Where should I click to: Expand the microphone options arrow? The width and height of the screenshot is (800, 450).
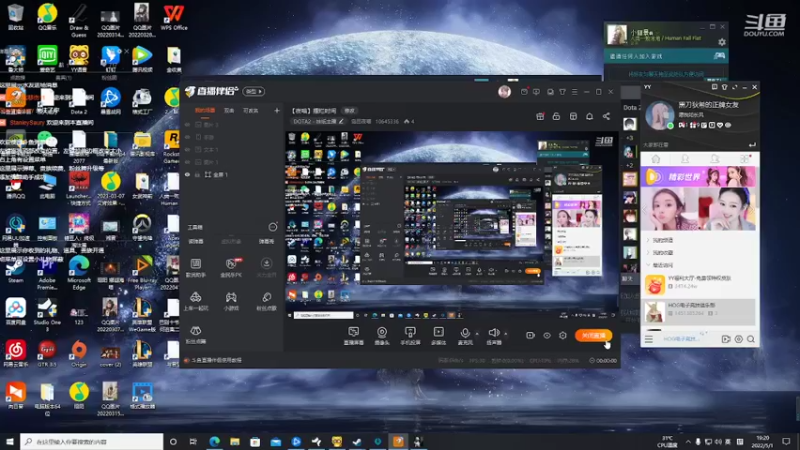click(477, 334)
